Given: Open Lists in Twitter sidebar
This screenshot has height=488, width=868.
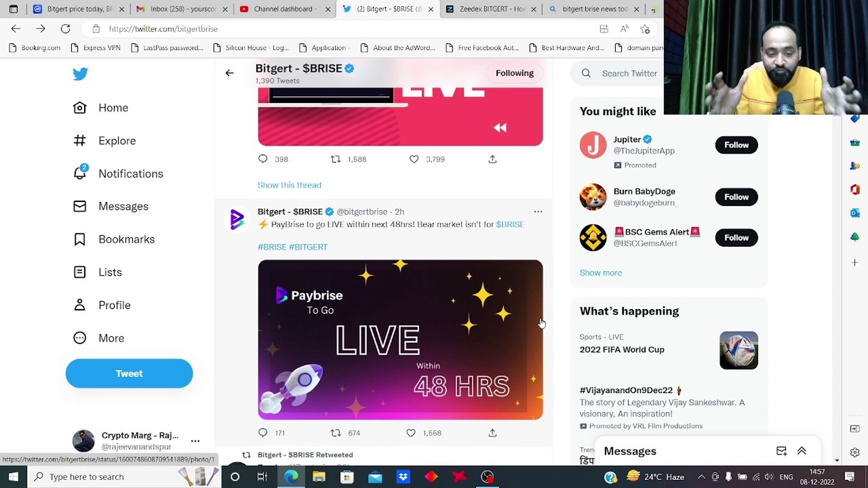Looking at the screenshot, I should tap(98, 272).
